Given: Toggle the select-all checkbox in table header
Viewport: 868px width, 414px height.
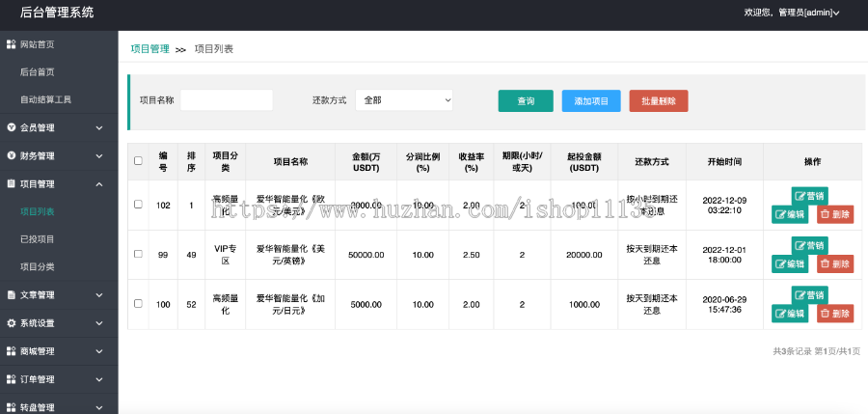Looking at the screenshot, I should [138, 161].
